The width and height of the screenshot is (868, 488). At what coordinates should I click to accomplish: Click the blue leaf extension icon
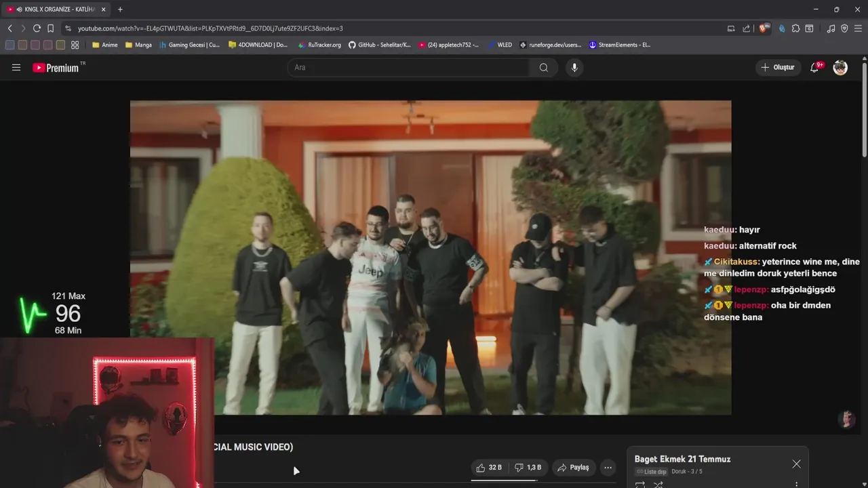(782, 28)
